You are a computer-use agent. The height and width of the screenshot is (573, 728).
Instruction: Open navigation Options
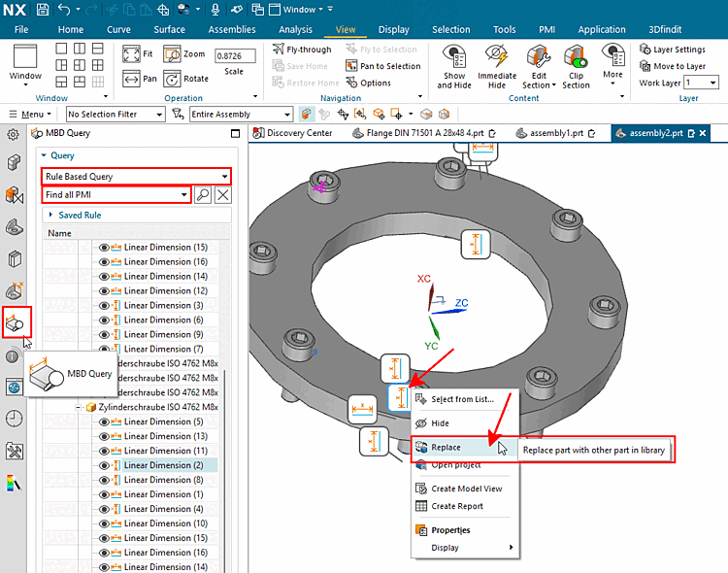click(x=369, y=83)
